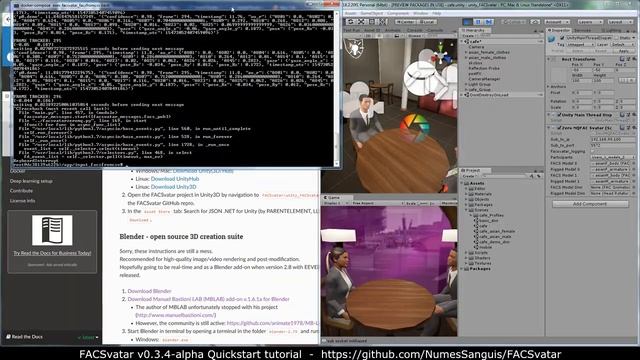
Task: Expand the Materials folder in Project
Action: (x=467, y=194)
